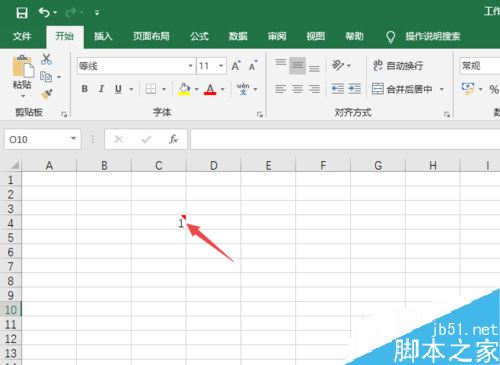Open the 公式 tab

point(199,36)
